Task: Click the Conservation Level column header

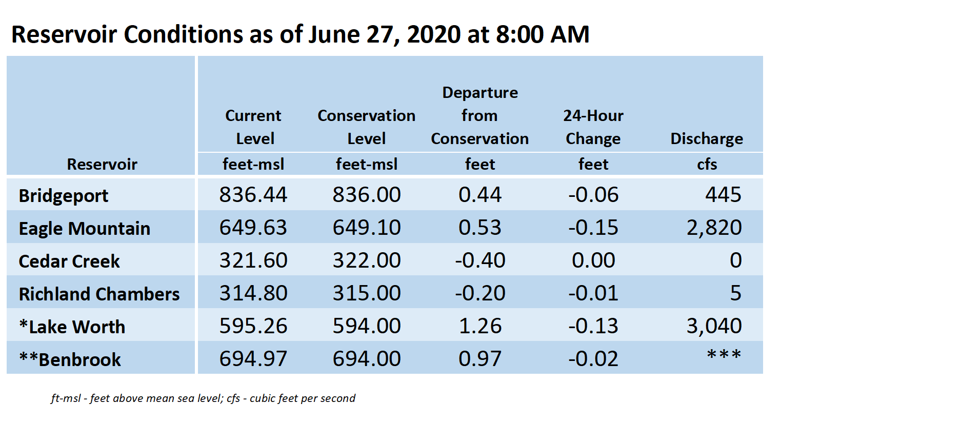Action: click(367, 127)
